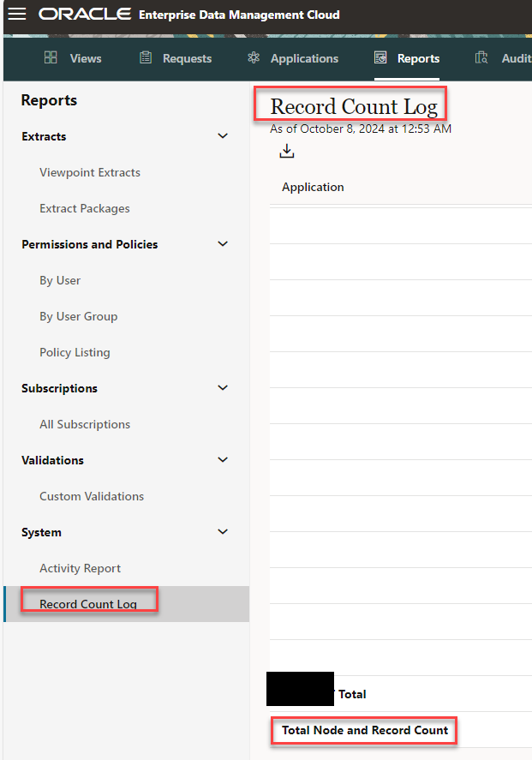
Task: Click the Views grid icon
Action: point(49,57)
